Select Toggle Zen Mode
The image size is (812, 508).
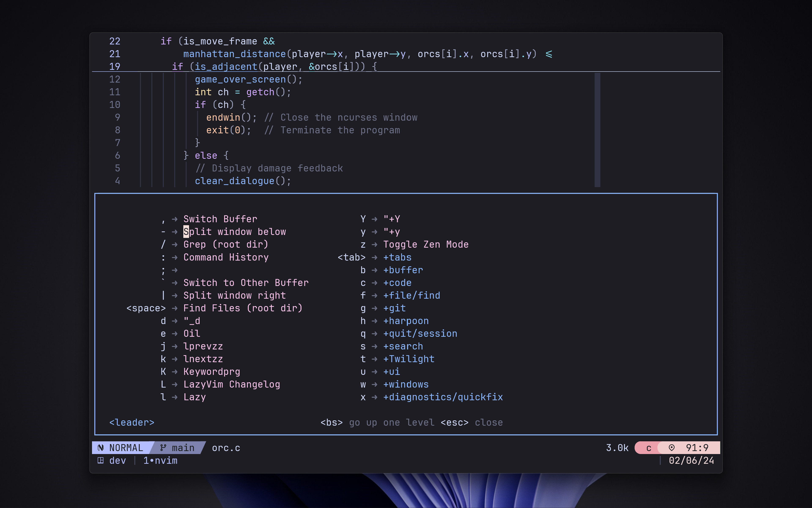point(426,245)
